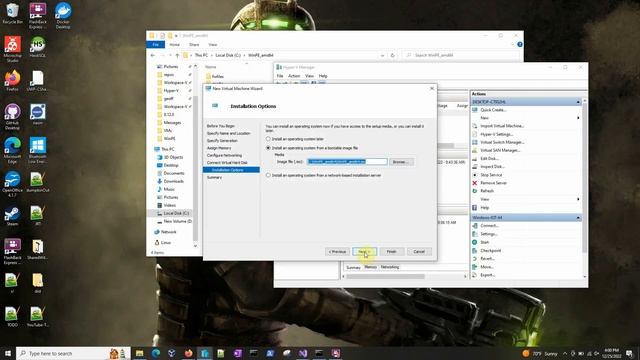The height and width of the screenshot is (360, 640).
Task: Click the taskbar search box
Action: [x=73, y=353]
